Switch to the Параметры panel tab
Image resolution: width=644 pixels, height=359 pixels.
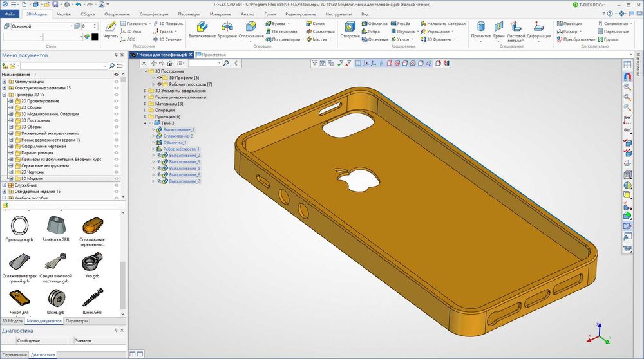(x=77, y=320)
